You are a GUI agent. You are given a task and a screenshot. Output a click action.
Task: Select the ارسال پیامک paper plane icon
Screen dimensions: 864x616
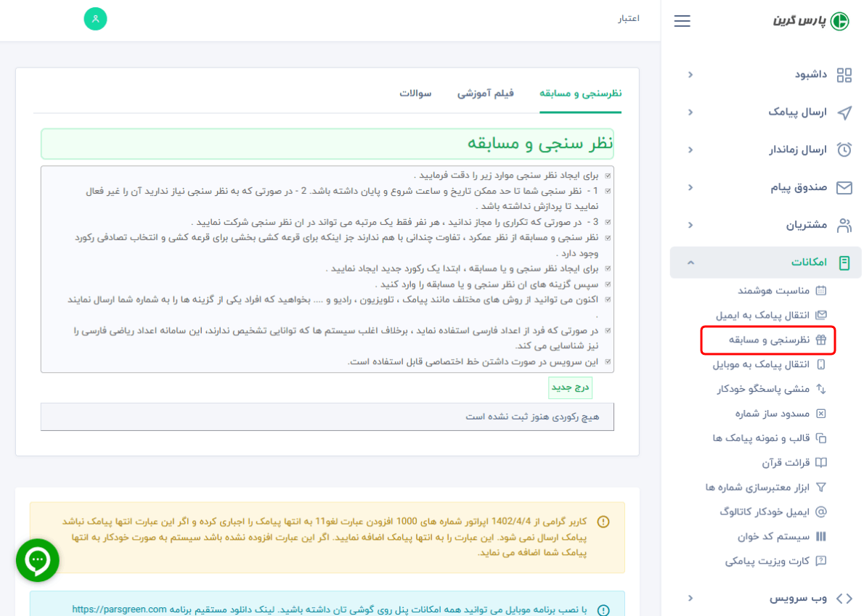pyautogui.click(x=844, y=112)
